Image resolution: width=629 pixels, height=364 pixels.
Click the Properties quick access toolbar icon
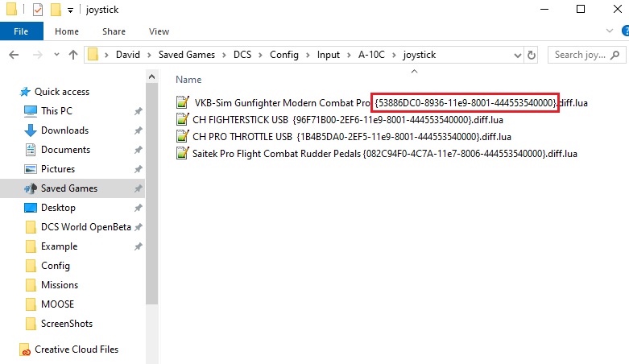pos(38,9)
